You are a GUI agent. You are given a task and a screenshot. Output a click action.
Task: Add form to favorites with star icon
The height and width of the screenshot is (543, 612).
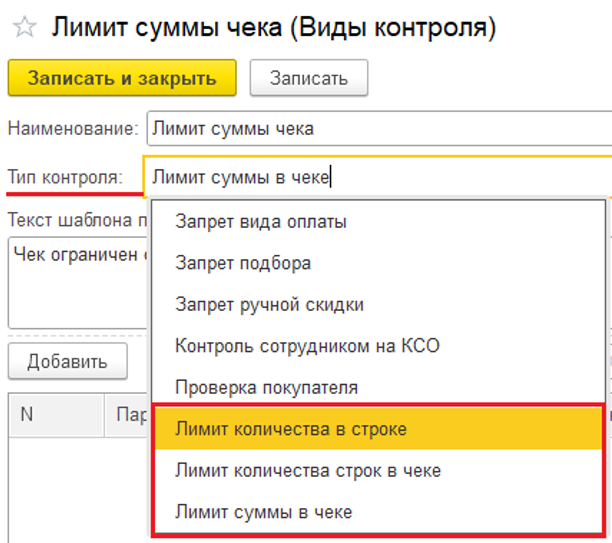click(22, 26)
